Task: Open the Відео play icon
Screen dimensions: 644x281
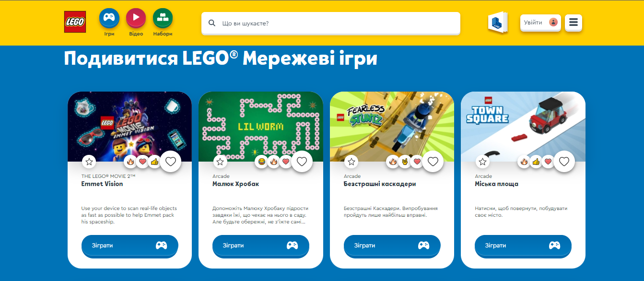Action: pos(136,18)
